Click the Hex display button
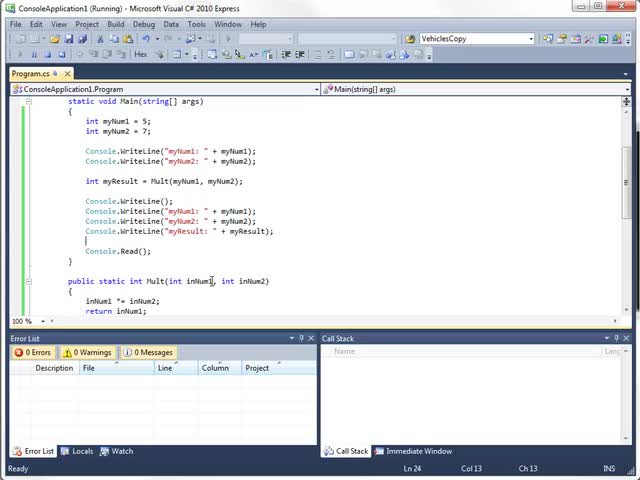This screenshot has width=640, height=480. click(x=141, y=54)
